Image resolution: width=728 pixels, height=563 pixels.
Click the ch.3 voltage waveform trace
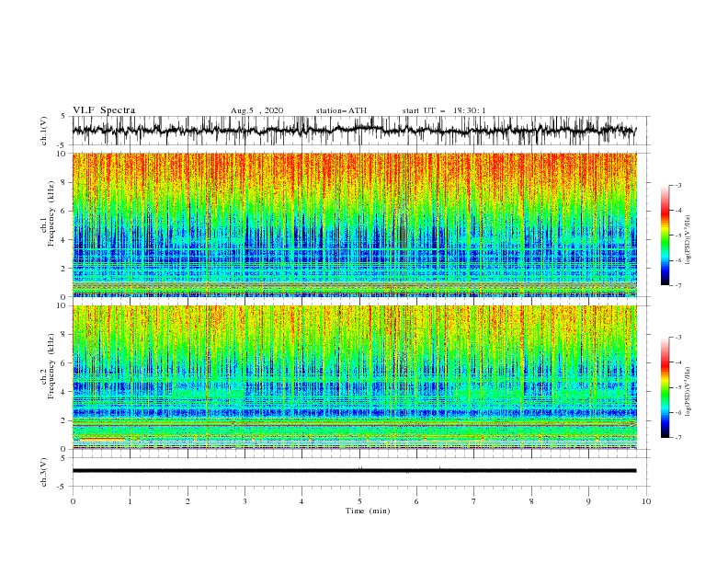click(x=354, y=471)
